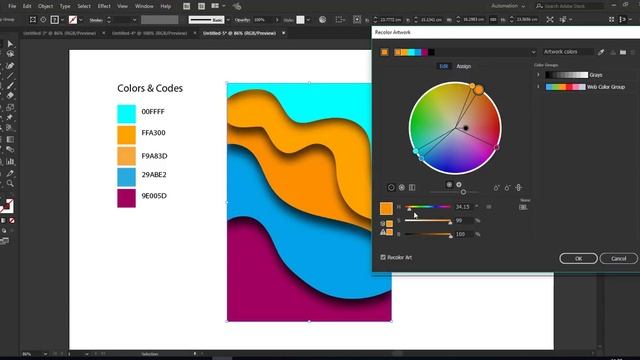Click the None color icon in the toolbar

(x=12, y=220)
